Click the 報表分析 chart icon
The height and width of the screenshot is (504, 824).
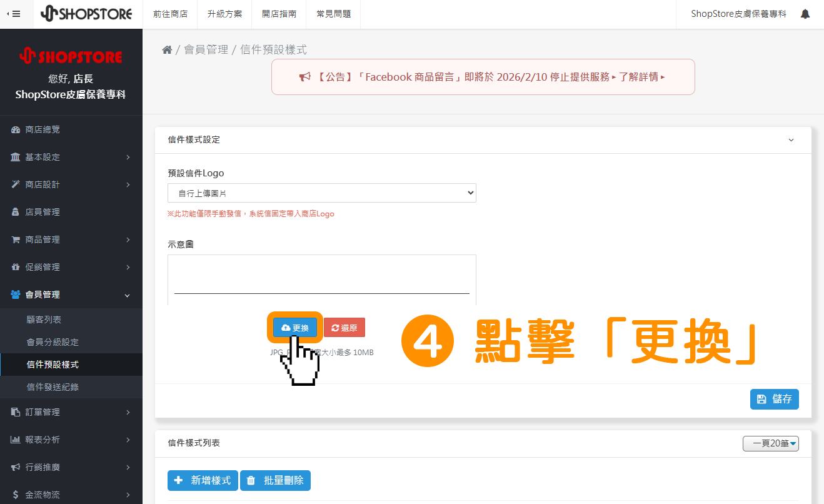[16, 440]
